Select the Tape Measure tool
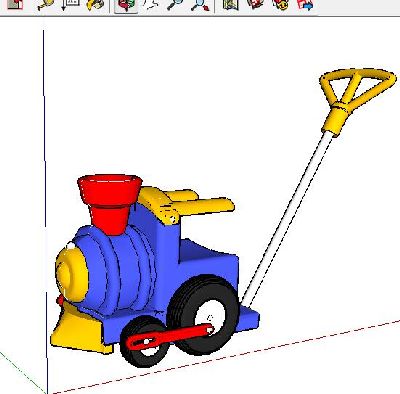Image resolution: width=400 pixels, height=394 pixels. pos(46,5)
